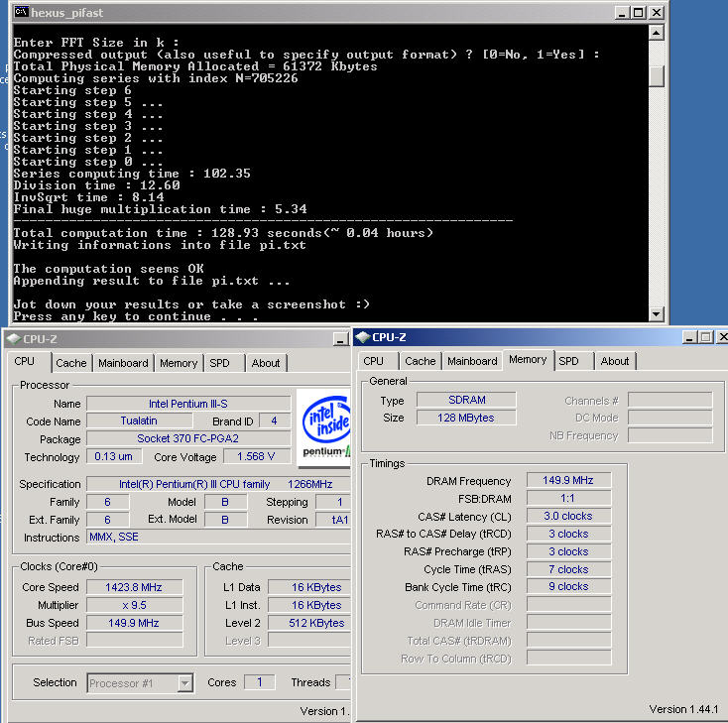The width and height of the screenshot is (728, 723).
Task: Minimize the hexus_pifast console window
Action: (621, 13)
